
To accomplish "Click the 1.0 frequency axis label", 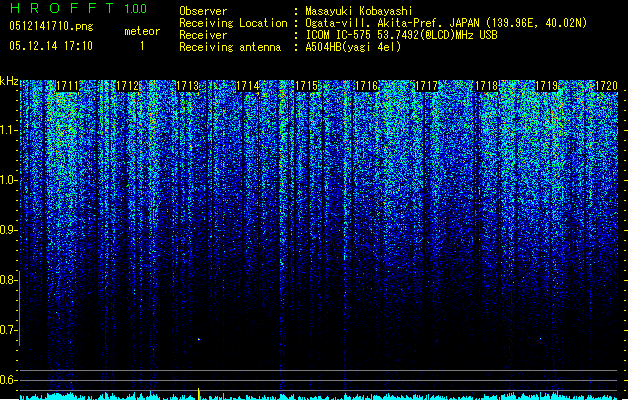I will click(8, 181).
